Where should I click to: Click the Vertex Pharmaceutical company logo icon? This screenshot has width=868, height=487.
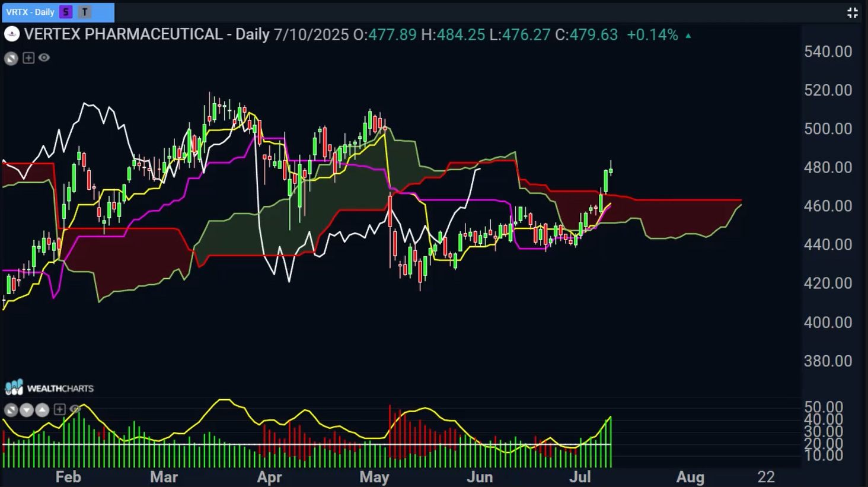coord(12,34)
